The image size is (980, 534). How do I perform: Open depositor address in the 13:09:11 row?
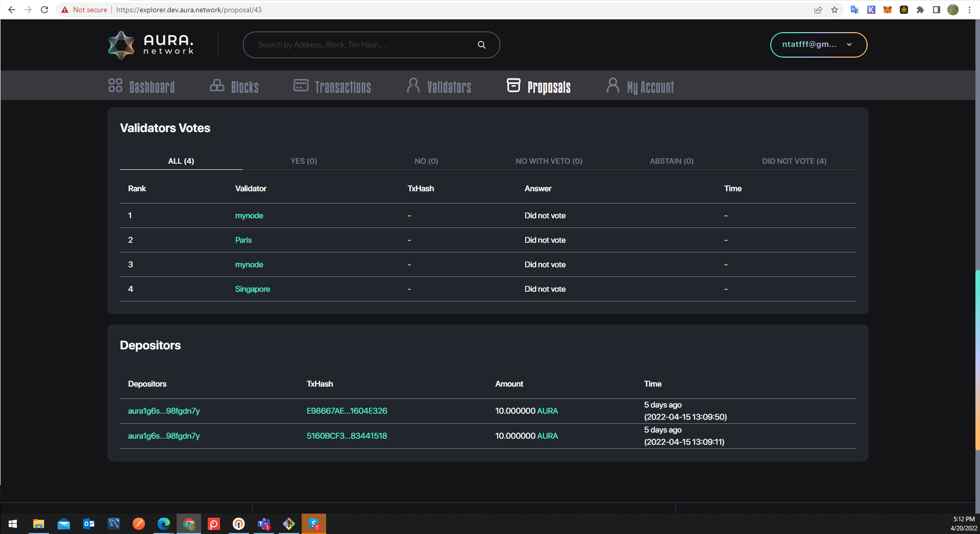tap(164, 436)
